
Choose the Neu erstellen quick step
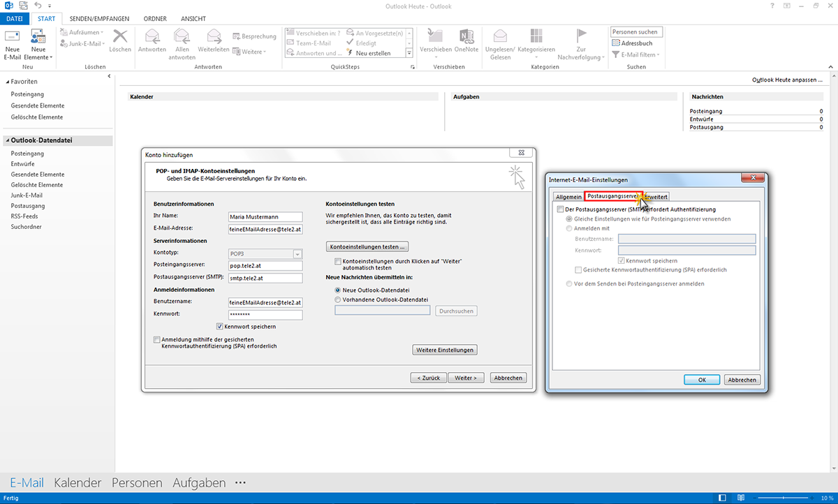pos(368,53)
